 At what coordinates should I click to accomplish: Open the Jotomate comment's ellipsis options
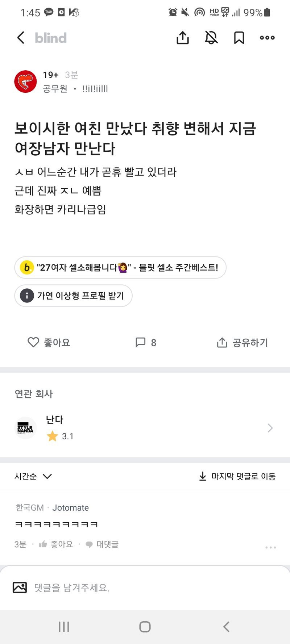[270, 547]
